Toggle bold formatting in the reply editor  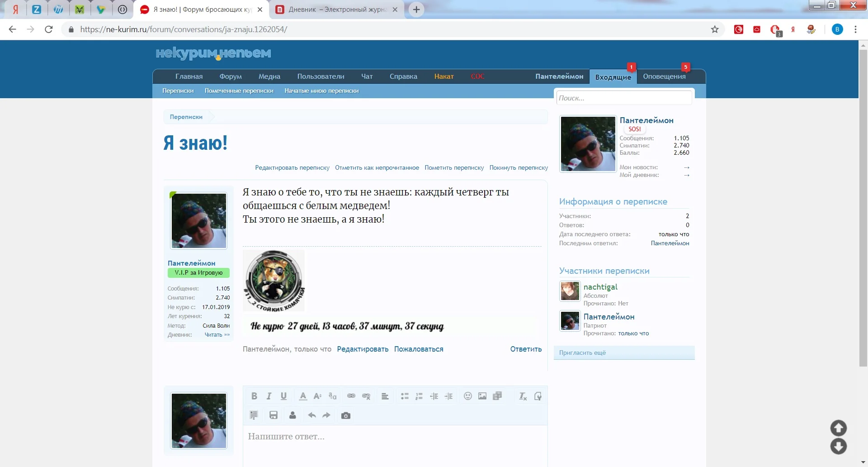pos(254,396)
